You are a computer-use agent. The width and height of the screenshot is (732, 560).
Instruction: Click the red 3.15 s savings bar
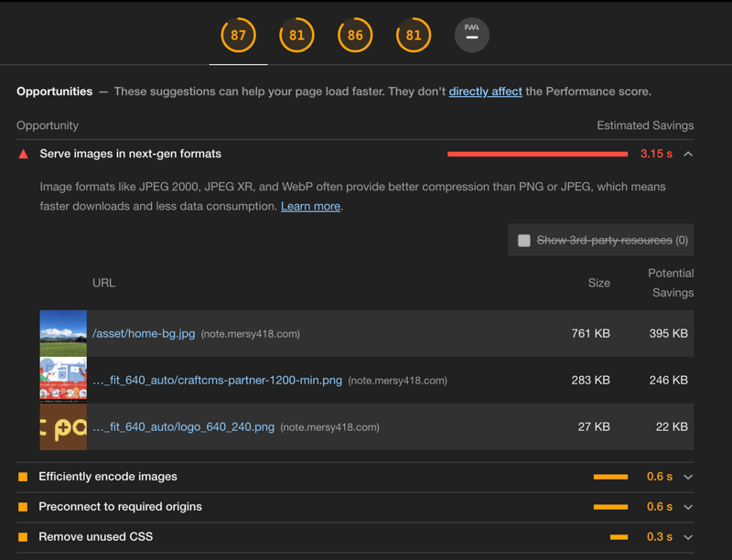pyautogui.click(x=537, y=154)
